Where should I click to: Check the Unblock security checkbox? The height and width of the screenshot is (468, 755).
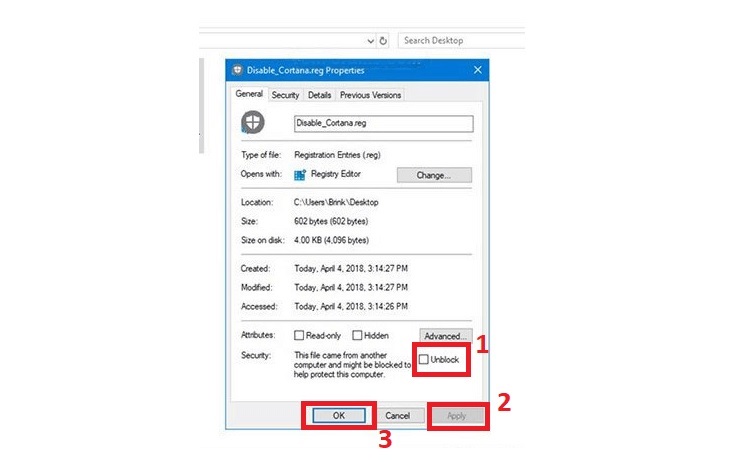point(425,359)
